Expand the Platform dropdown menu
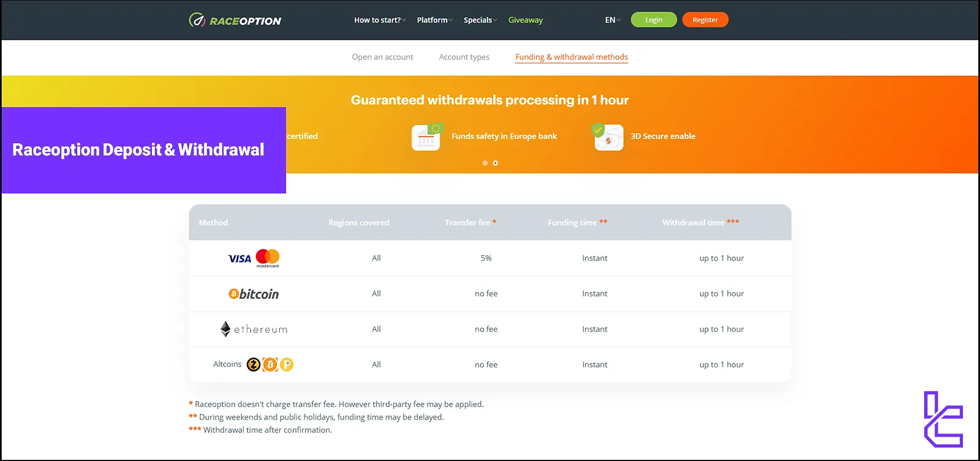The width and height of the screenshot is (980, 461). pos(435,20)
